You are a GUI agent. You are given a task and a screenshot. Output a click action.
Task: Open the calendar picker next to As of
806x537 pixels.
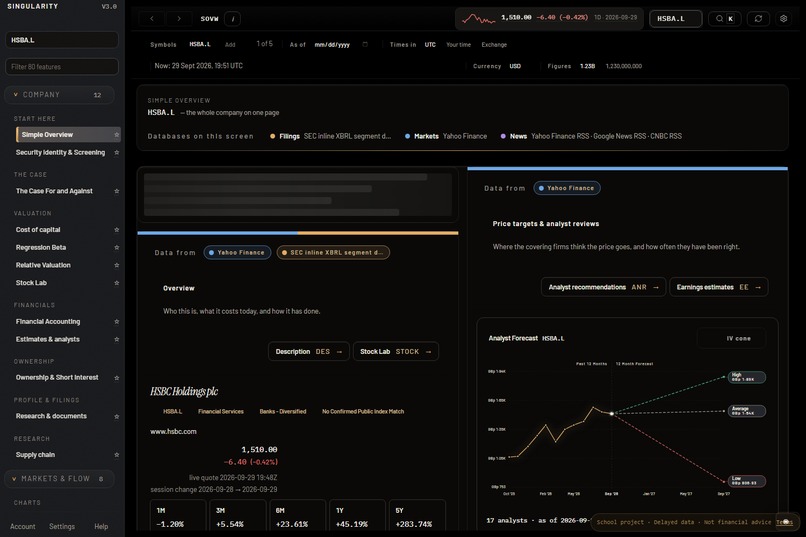point(365,45)
